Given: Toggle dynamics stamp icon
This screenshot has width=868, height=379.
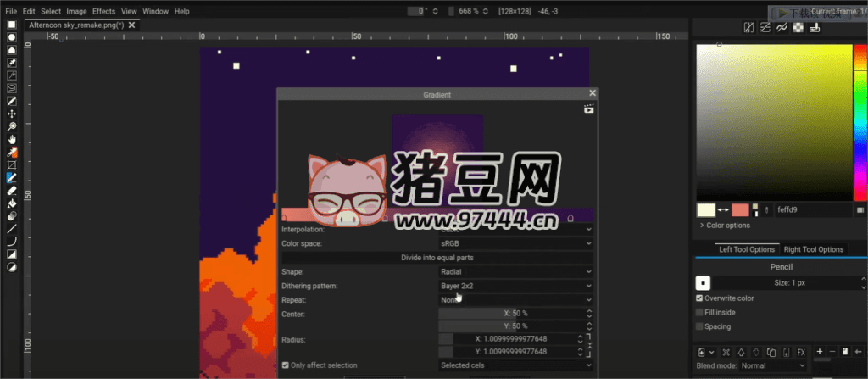Looking at the screenshot, I should 815,28.
